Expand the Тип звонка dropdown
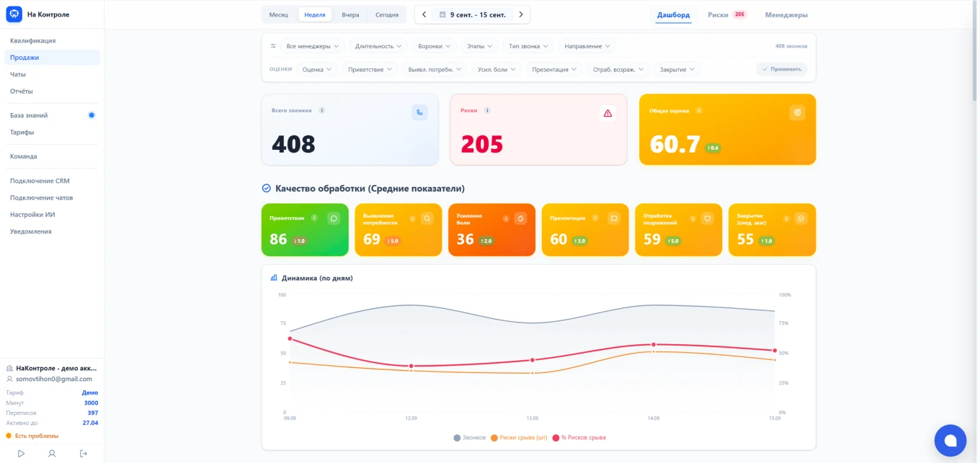Screen dimensions: 980x463 pyautogui.click(x=528, y=46)
